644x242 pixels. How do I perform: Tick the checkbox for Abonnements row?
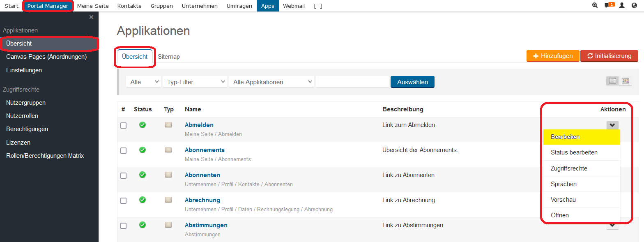click(x=123, y=151)
